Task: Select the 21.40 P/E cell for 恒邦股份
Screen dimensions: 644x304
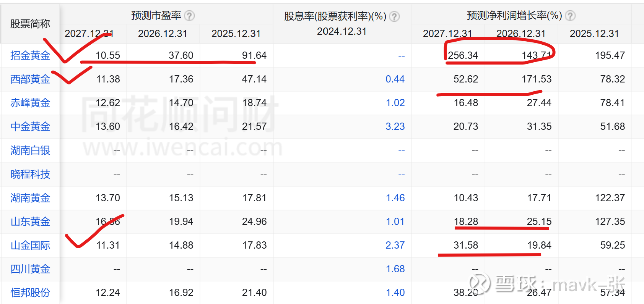Action: point(254,293)
